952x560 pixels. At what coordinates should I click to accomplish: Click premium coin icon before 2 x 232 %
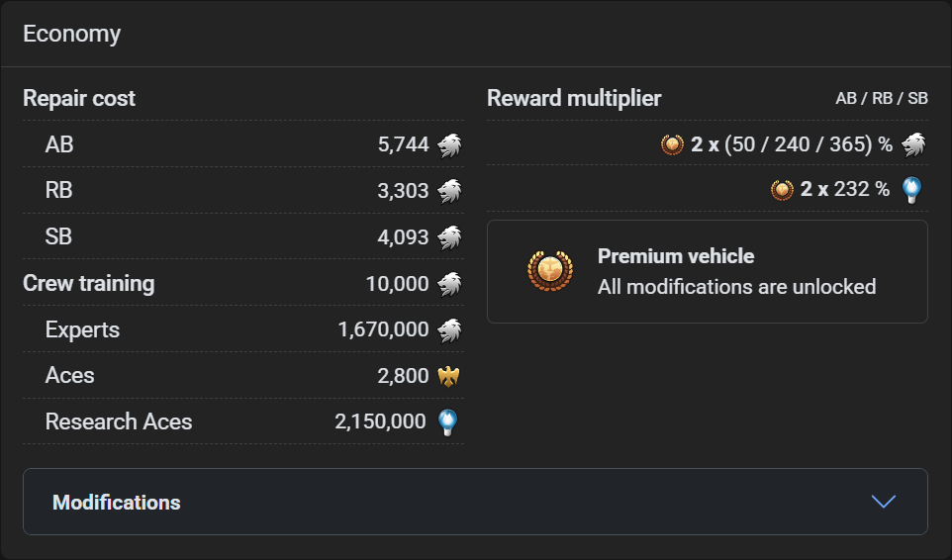tap(782, 189)
